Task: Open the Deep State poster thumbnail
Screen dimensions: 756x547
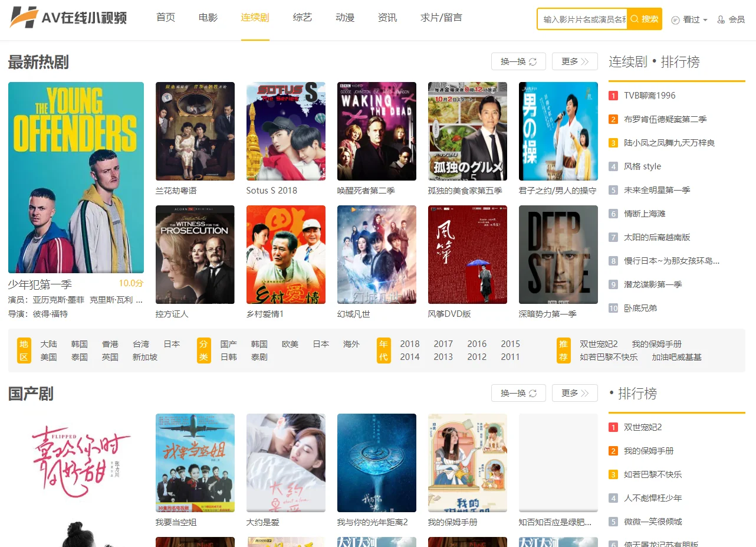Action: point(558,254)
